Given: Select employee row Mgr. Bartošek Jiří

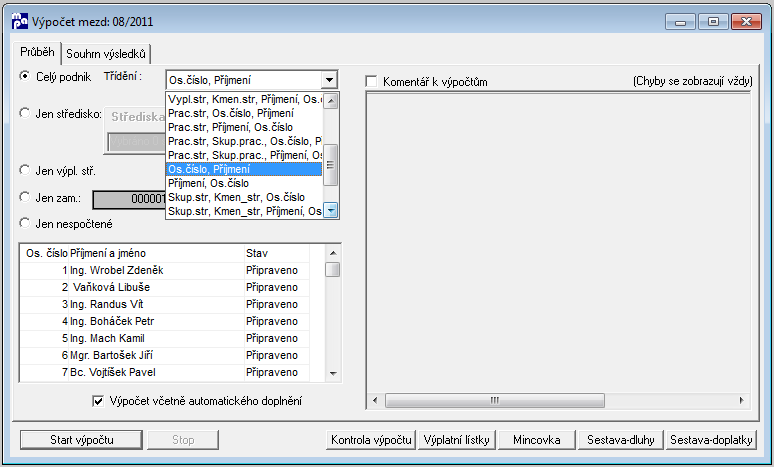Looking at the screenshot, I should (165, 355).
